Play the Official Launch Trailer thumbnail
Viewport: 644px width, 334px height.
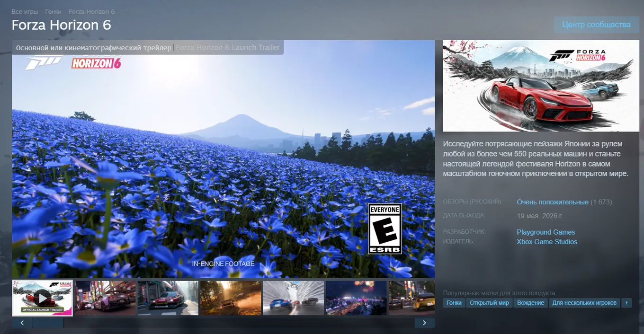(x=43, y=298)
